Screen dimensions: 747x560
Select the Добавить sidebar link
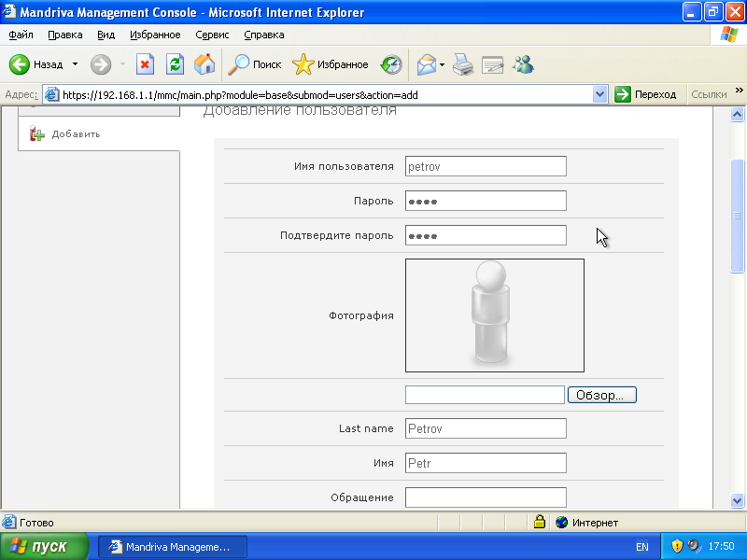pyautogui.click(x=76, y=134)
